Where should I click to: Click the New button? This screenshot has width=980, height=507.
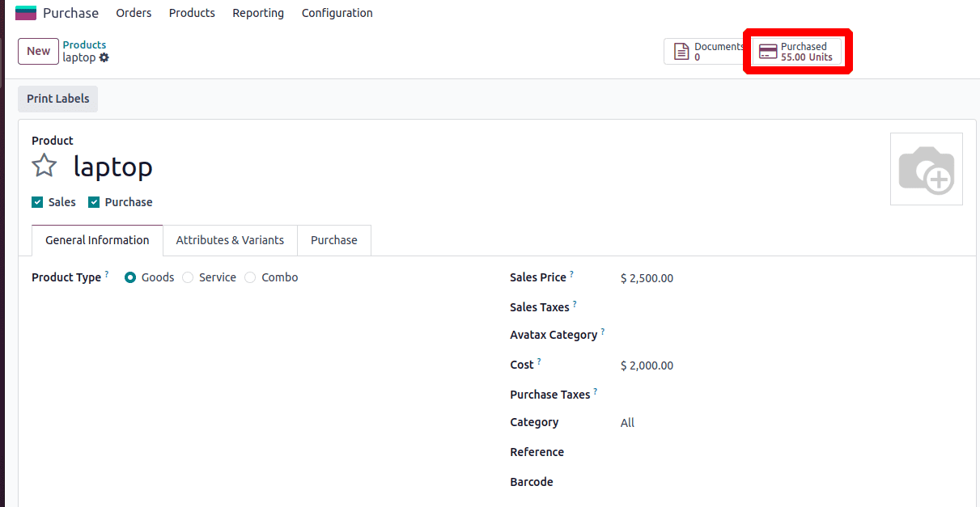(38, 51)
